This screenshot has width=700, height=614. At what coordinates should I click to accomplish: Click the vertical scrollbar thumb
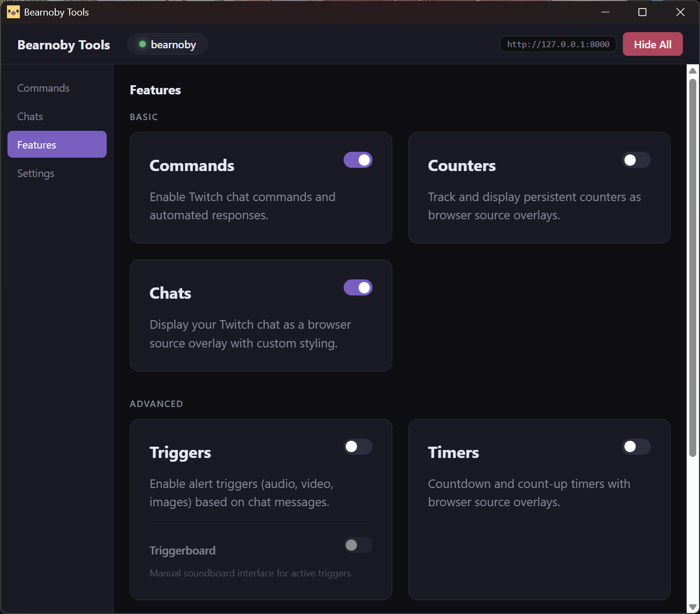(x=692, y=268)
